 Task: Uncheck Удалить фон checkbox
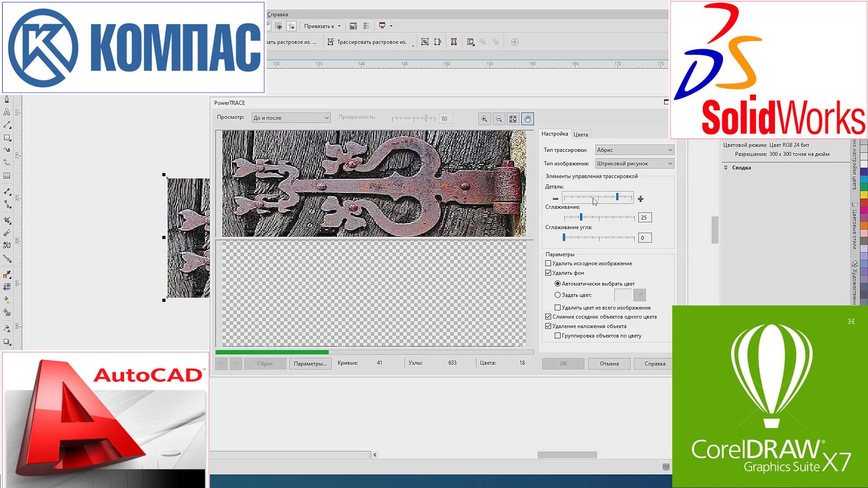point(548,273)
